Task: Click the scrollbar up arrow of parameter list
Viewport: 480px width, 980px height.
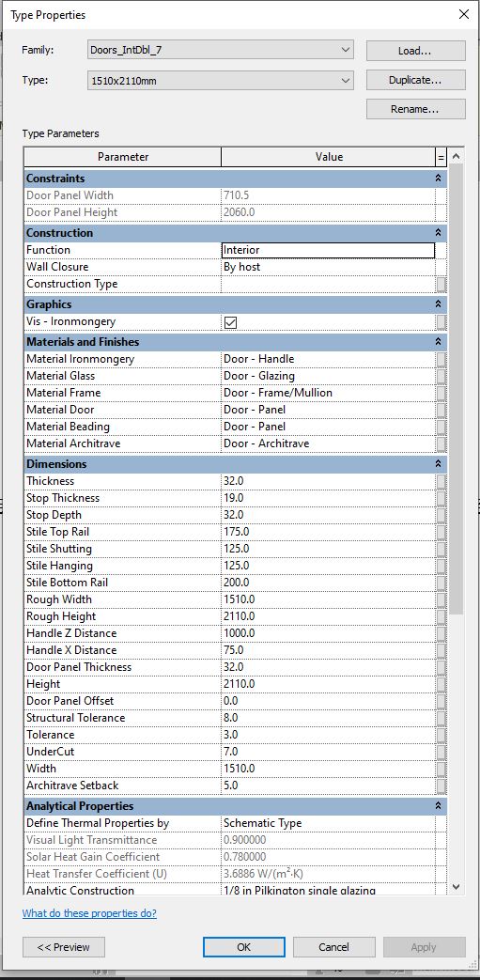Action: [456, 156]
